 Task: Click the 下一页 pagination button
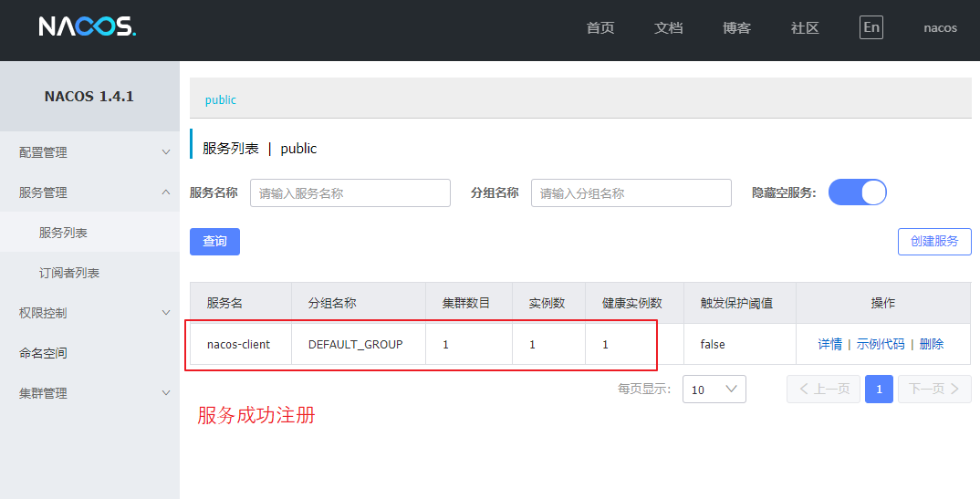[x=934, y=390]
